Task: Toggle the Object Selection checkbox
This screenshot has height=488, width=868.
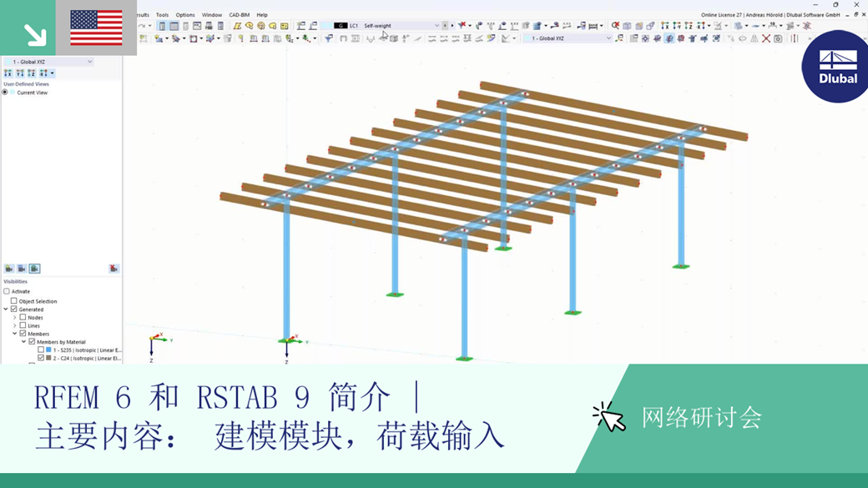Action: point(14,301)
